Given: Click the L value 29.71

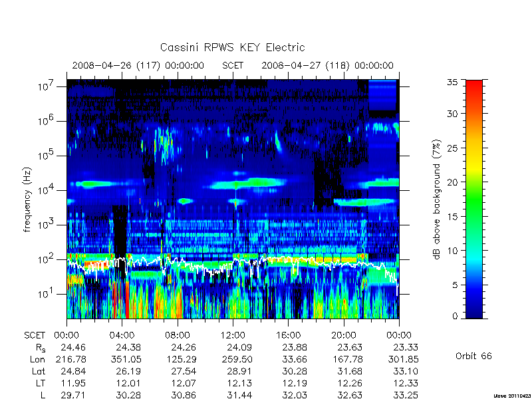Looking at the screenshot, I should pos(73,395).
